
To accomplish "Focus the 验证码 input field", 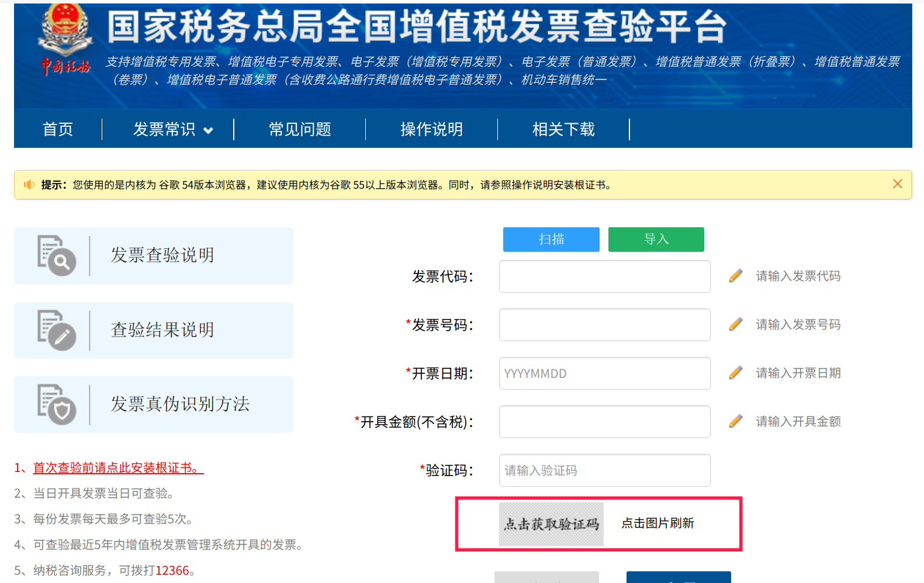I will point(605,470).
